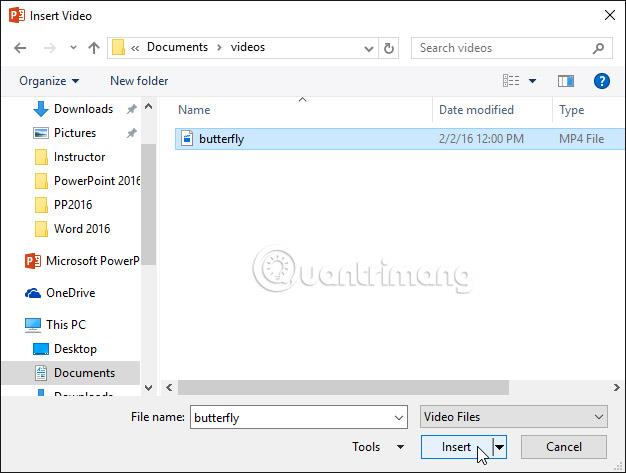The image size is (626, 473).
Task: Select Documents under This PC
Action: pyautogui.click(x=71, y=373)
